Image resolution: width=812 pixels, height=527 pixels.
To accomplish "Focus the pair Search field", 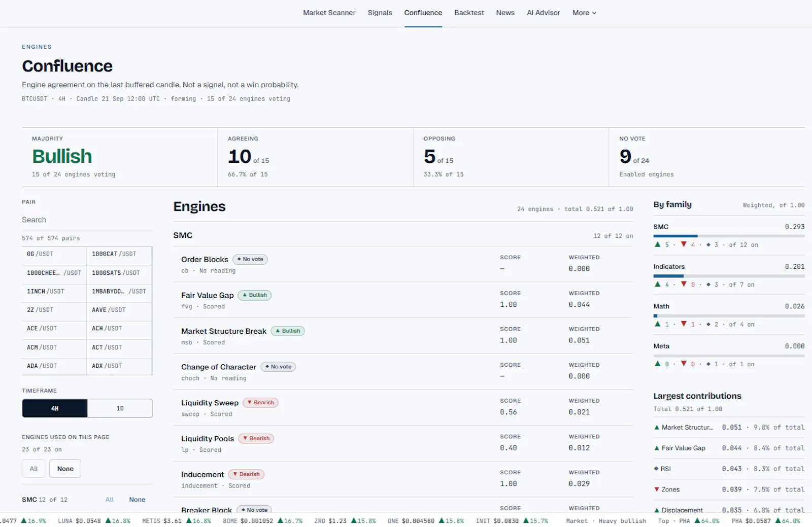I will [x=87, y=220].
